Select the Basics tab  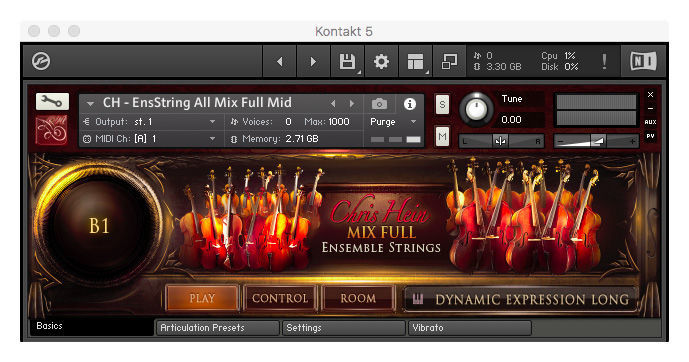tap(91, 326)
